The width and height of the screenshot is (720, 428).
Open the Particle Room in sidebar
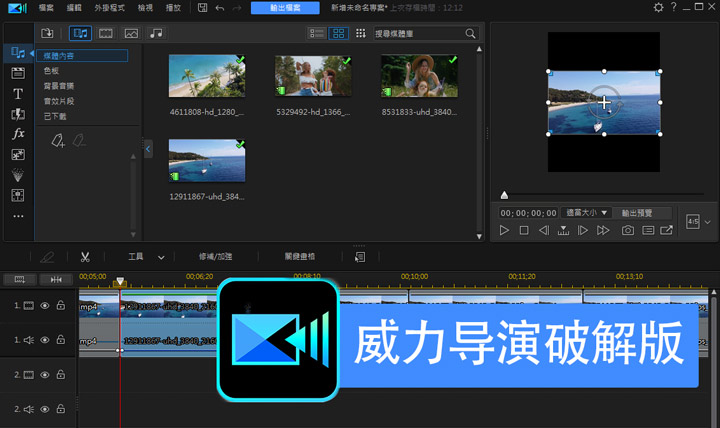click(18, 175)
